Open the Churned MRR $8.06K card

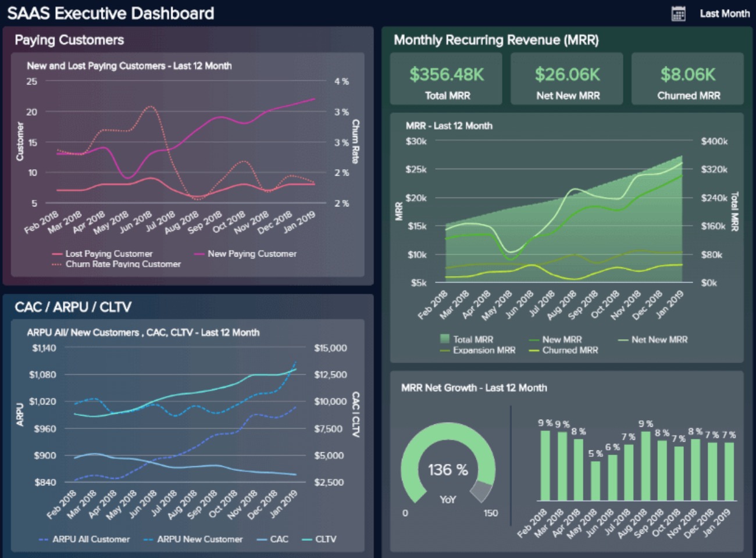click(x=688, y=79)
